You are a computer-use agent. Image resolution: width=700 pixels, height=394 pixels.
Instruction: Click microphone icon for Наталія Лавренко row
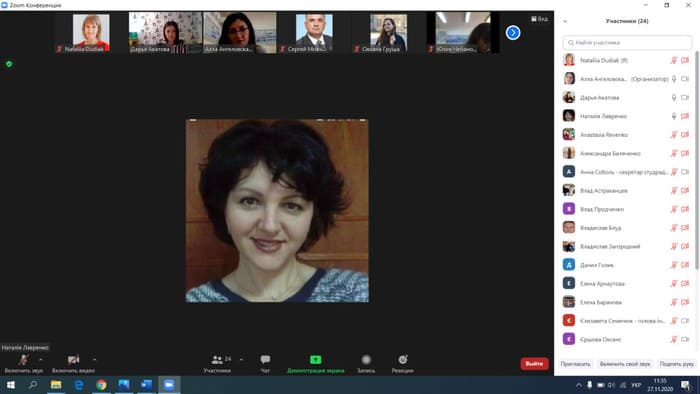[674, 116]
